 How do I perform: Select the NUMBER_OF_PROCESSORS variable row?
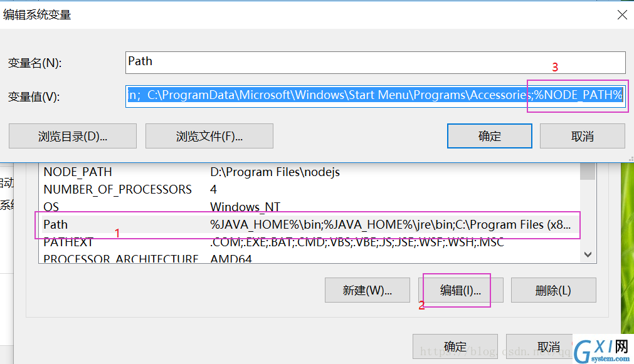(x=310, y=189)
